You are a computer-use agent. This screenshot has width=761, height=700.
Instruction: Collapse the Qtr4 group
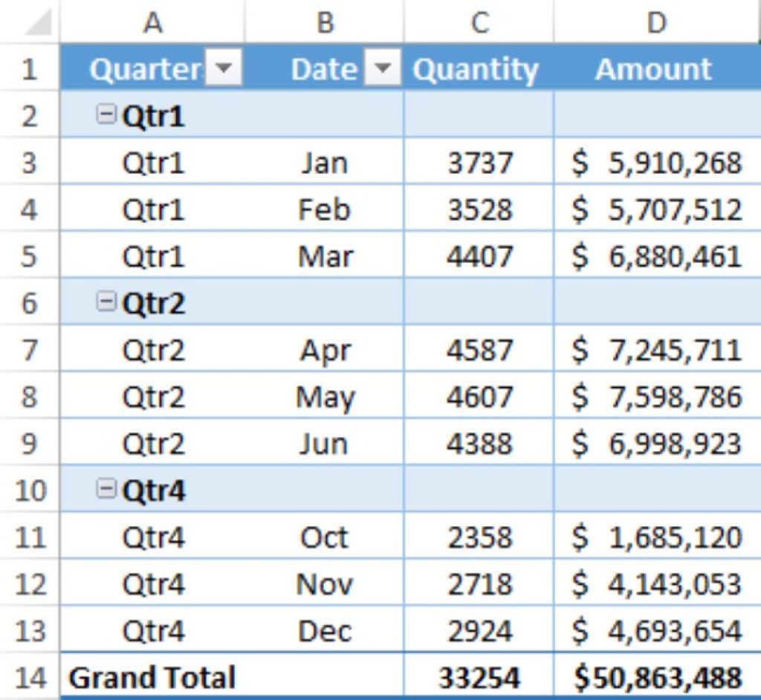[x=107, y=490]
